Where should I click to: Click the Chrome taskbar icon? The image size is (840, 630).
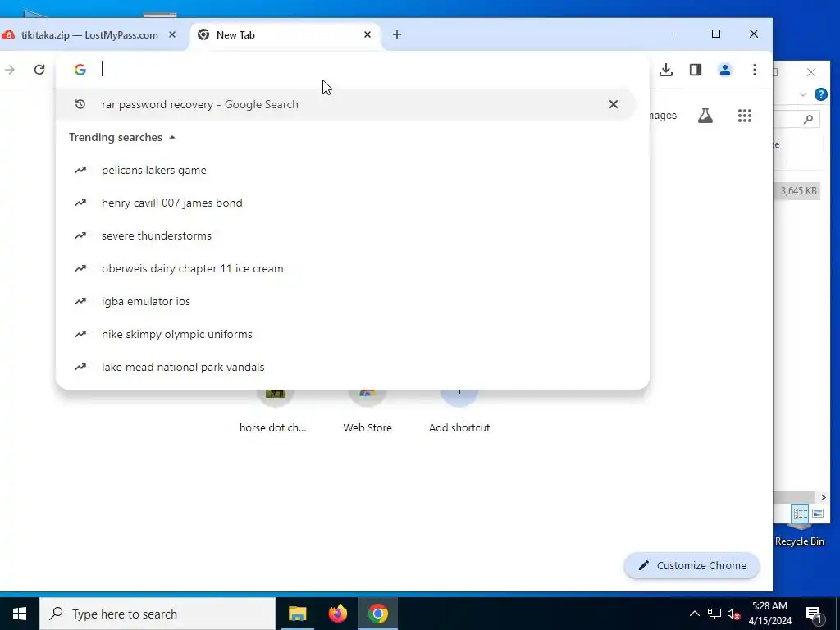(377, 614)
